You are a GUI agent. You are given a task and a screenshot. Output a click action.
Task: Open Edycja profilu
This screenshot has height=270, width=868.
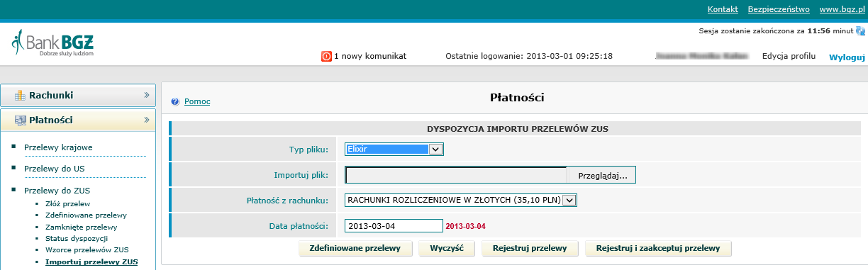[789, 56]
